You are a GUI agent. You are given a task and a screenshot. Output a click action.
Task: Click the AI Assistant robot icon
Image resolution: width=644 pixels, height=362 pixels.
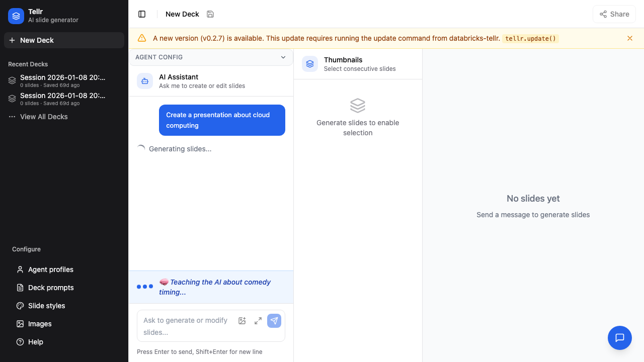click(145, 81)
